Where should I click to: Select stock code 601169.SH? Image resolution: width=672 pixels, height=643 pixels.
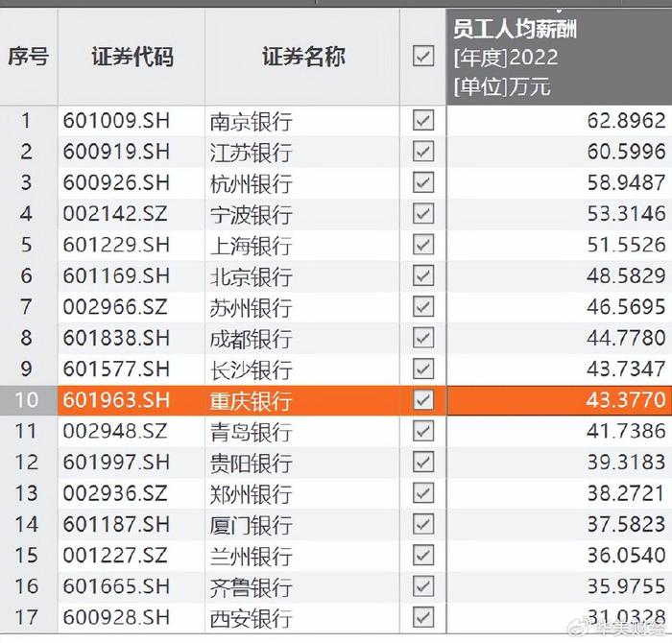click(116, 275)
